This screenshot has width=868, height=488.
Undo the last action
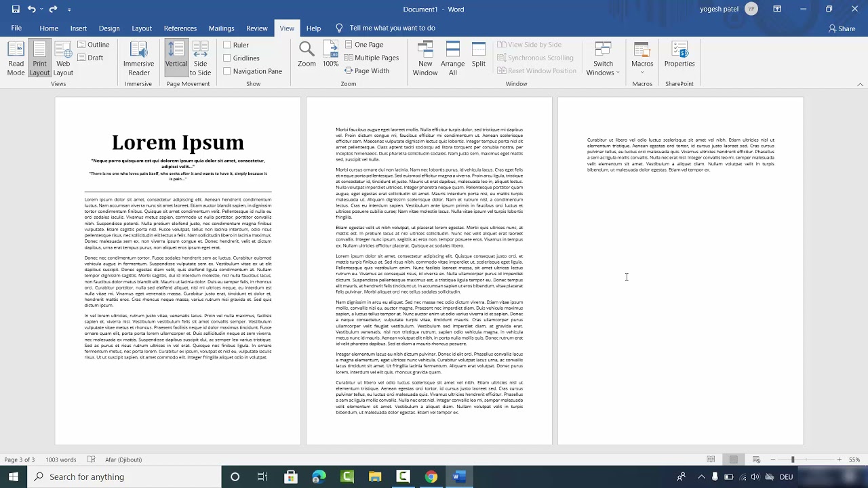point(31,9)
